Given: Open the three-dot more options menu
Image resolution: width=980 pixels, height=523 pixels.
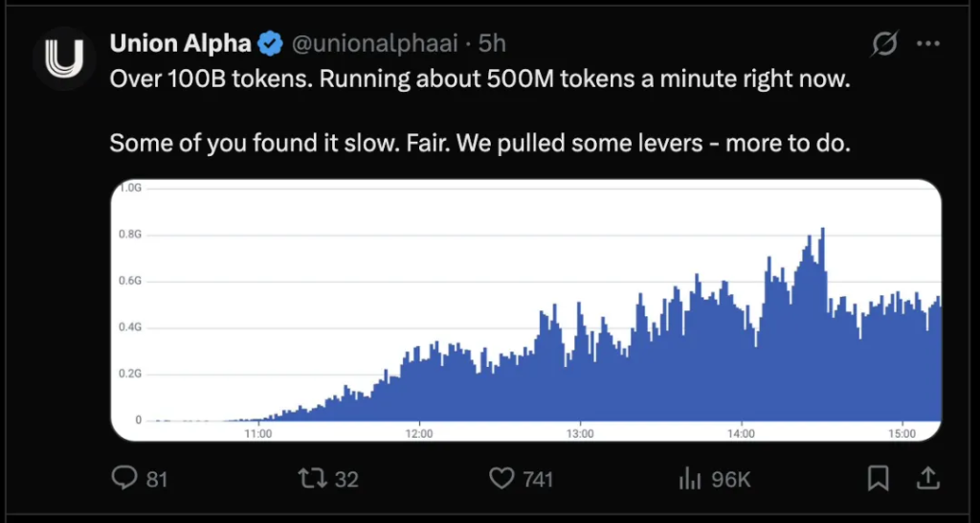Looking at the screenshot, I should (927, 44).
